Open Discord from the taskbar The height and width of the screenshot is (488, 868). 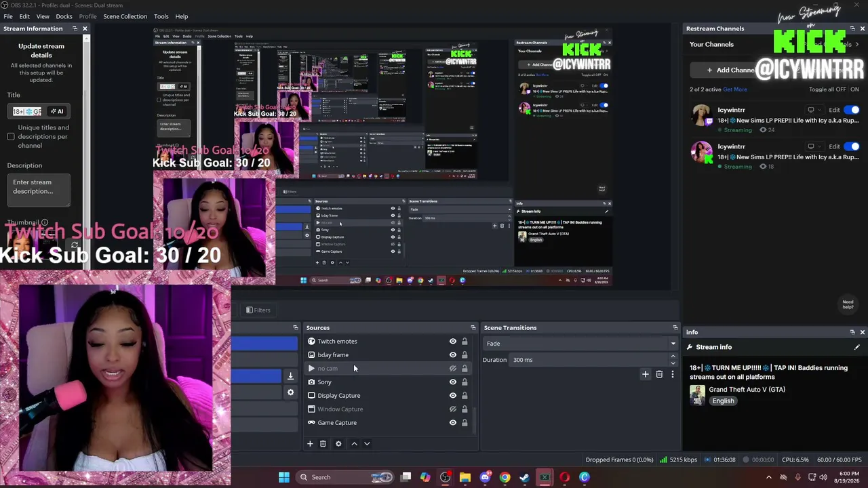click(485, 477)
